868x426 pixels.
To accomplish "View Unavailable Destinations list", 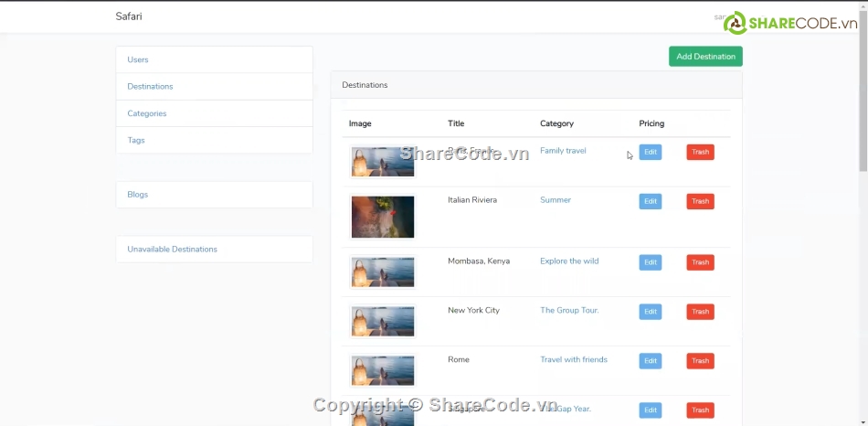I will click(x=172, y=250).
